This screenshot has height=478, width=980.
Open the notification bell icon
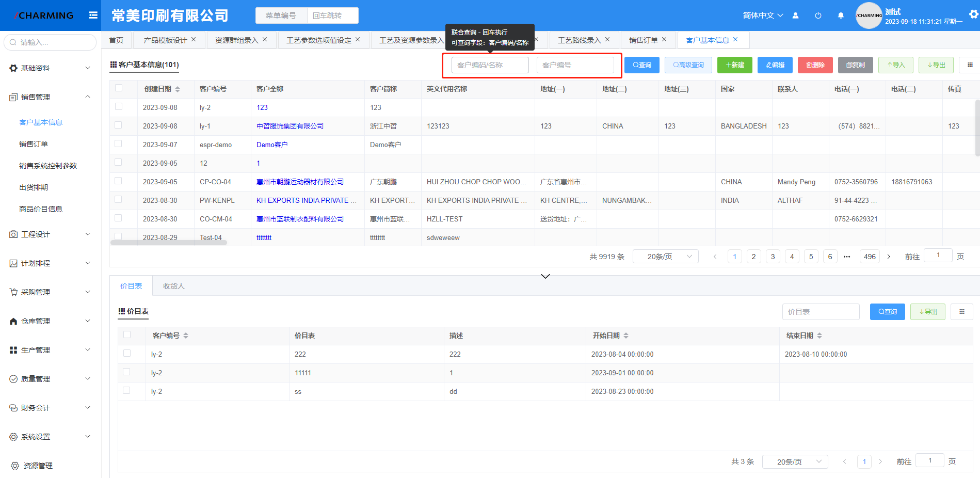pyautogui.click(x=841, y=15)
